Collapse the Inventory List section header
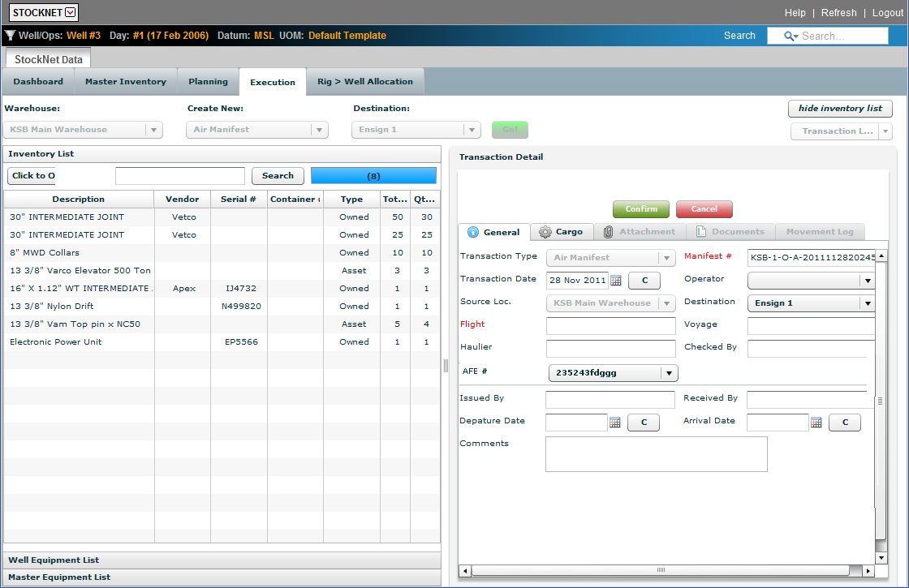909x588 pixels. tap(222, 154)
